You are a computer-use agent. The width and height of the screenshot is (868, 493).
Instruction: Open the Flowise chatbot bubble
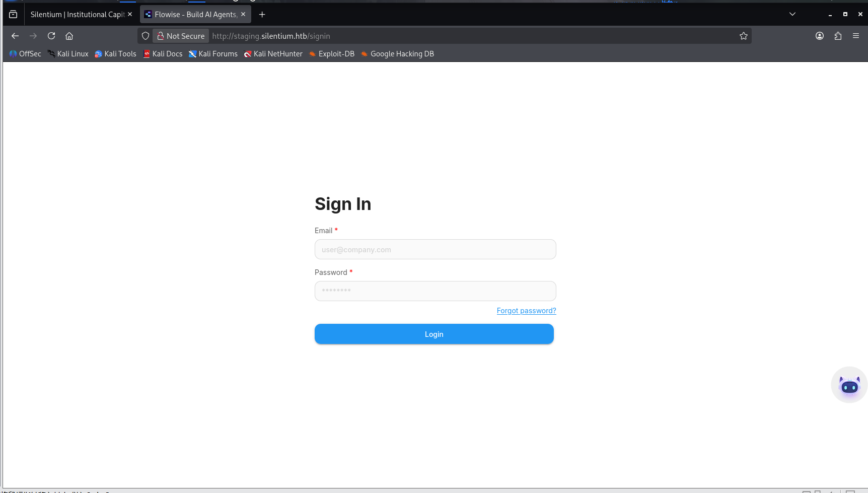(849, 385)
